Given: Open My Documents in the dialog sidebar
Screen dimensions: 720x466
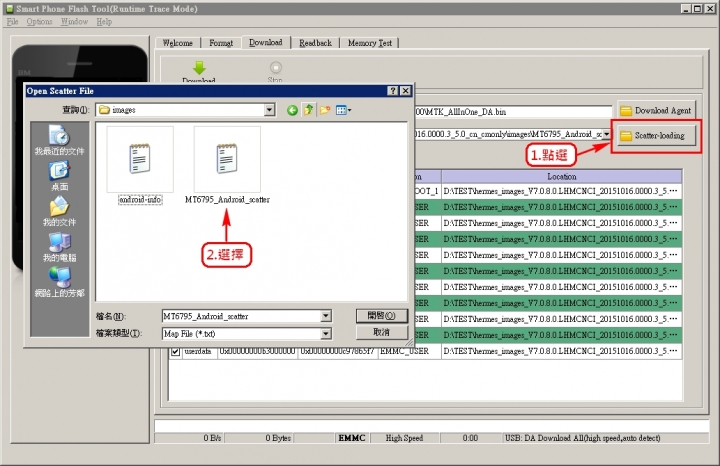Looking at the screenshot, I should click(60, 212).
